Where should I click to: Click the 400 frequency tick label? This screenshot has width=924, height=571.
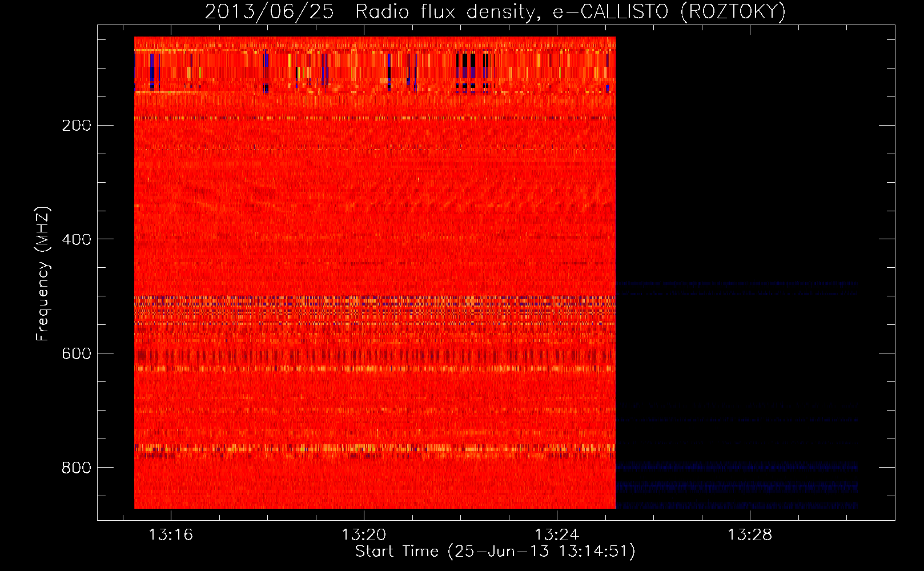coord(77,240)
